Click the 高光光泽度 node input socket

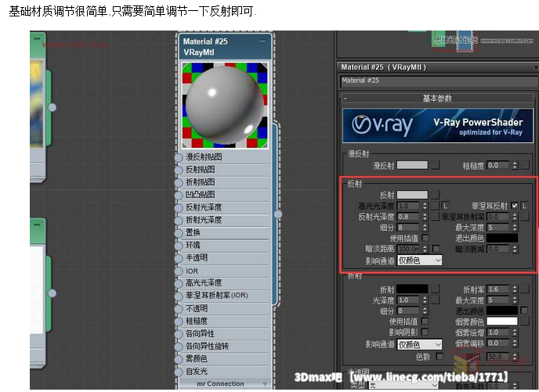pyautogui.click(x=179, y=283)
